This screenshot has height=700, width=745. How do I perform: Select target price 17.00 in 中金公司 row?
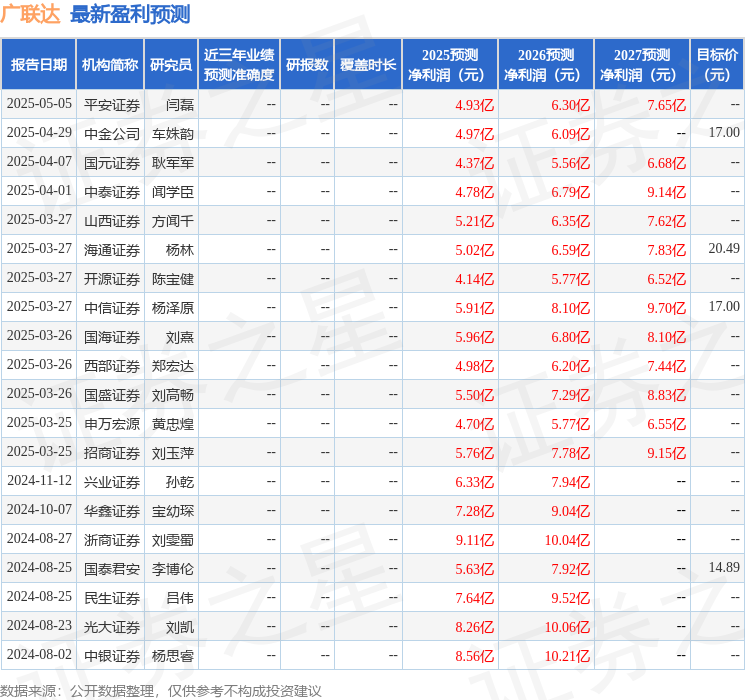(724, 133)
